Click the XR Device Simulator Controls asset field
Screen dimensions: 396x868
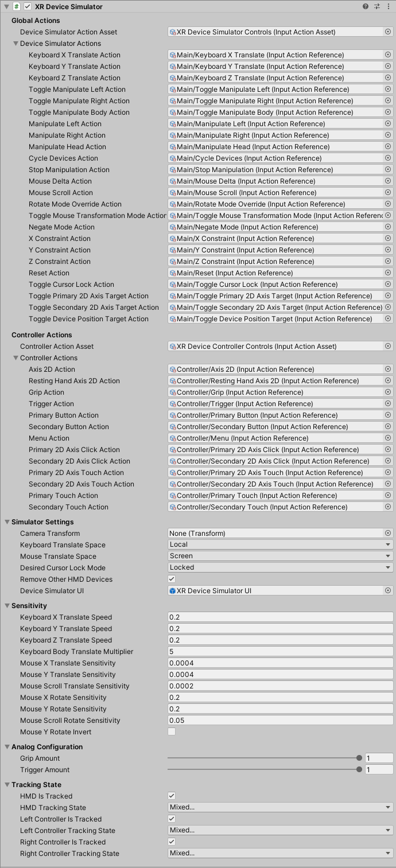click(x=275, y=32)
